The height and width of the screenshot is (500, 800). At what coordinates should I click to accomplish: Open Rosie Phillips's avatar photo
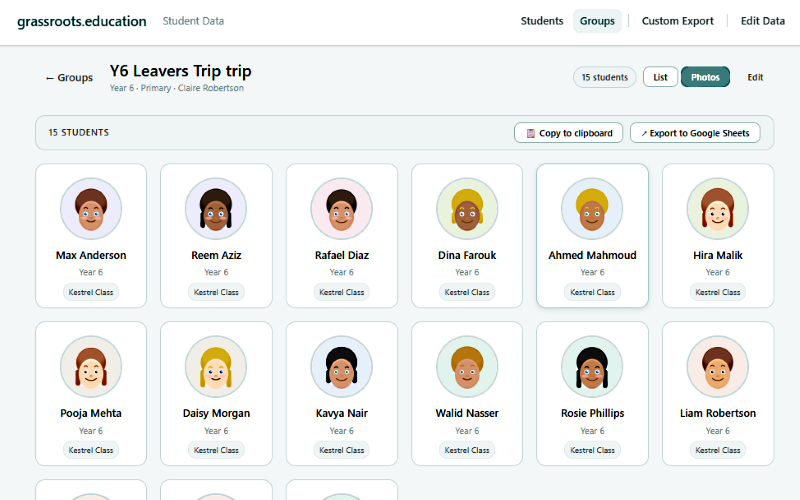click(x=592, y=367)
